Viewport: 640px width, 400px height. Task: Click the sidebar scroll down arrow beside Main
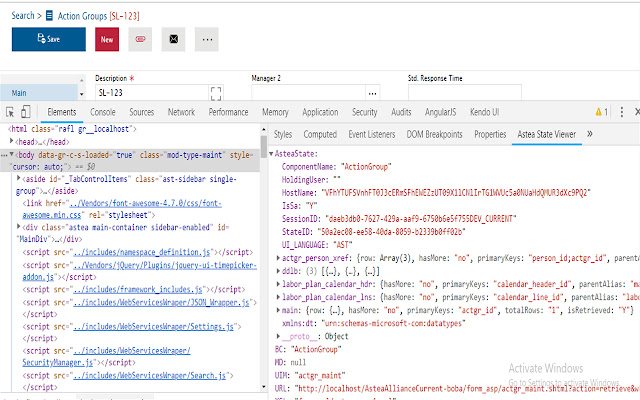(82, 94)
